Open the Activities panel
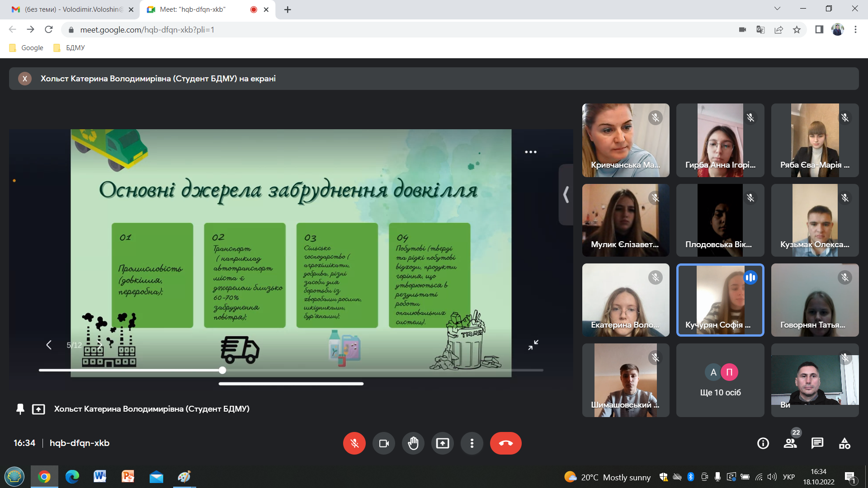This screenshot has width=868, height=488. click(x=844, y=443)
